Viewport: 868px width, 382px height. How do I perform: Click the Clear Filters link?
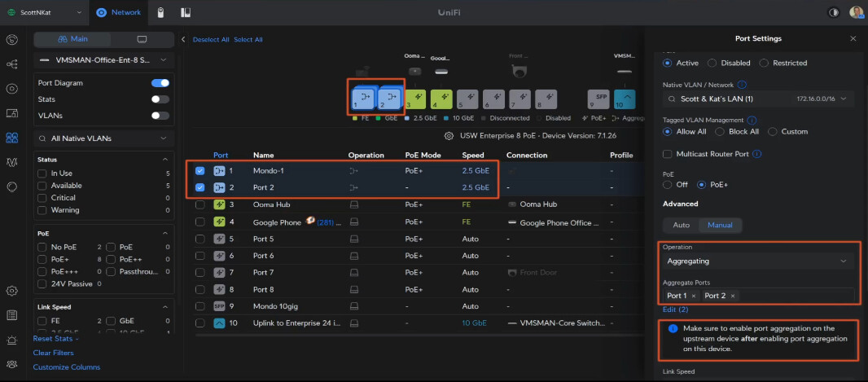(x=53, y=353)
